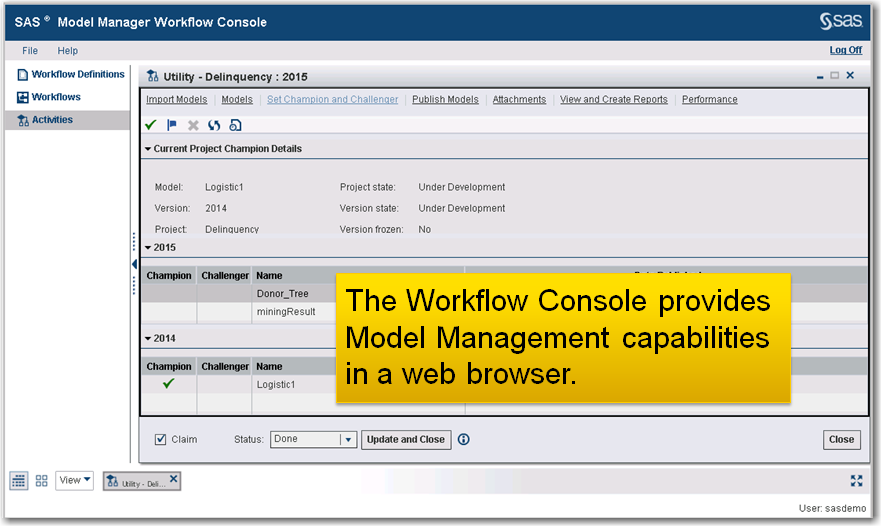The image size is (881, 526).
Task: Toggle the Claim checkbox
Action: [161, 439]
